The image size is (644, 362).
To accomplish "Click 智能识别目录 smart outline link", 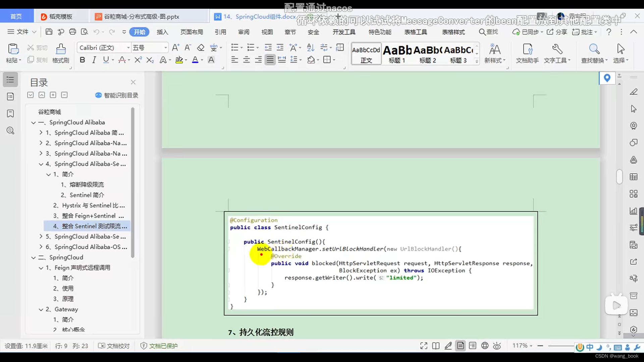I will (117, 95).
